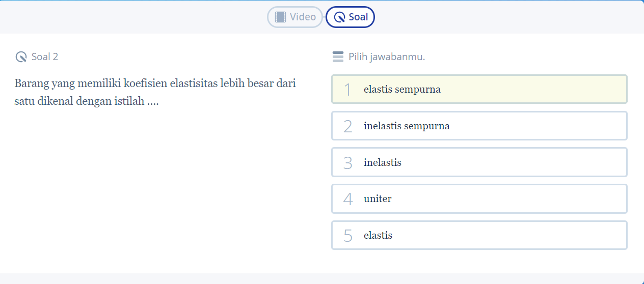
Task: Click the number 5 on the last answer
Action: [348, 236]
